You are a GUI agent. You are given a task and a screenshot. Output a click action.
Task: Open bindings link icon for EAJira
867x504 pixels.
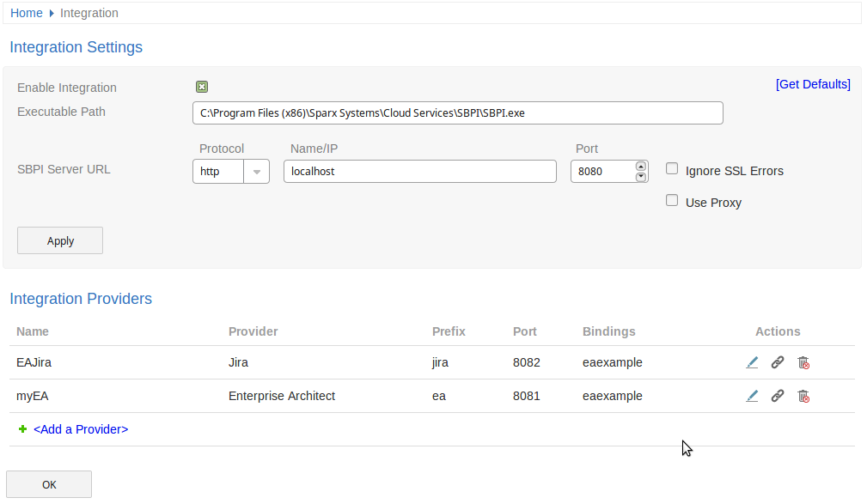pos(778,362)
